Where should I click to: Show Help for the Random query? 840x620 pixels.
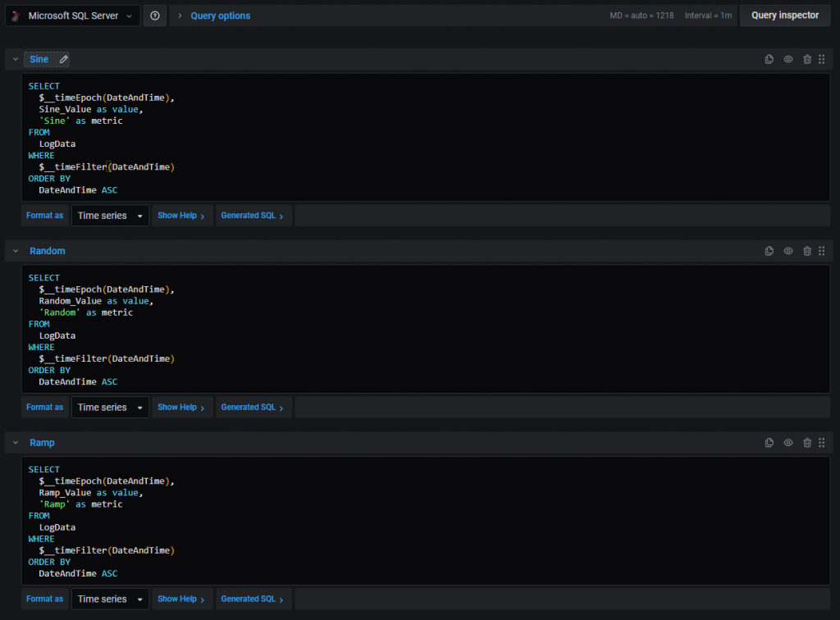(181, 408)
